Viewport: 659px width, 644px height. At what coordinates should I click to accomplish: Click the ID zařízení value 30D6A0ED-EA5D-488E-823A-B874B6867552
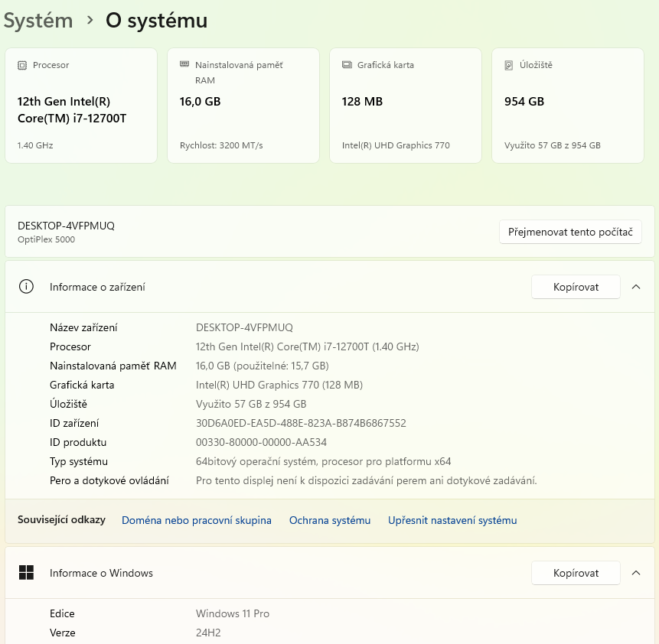tap(301, 423)
